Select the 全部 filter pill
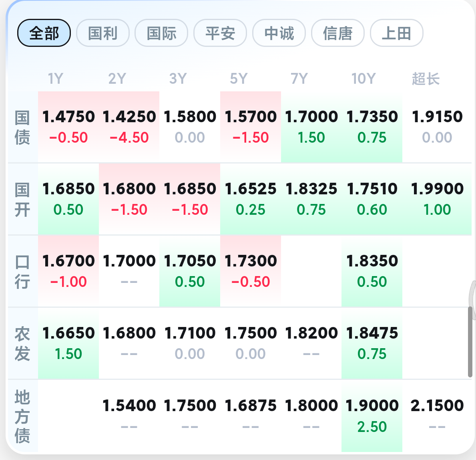Screen dimensions: 476x460 [44, 33]
